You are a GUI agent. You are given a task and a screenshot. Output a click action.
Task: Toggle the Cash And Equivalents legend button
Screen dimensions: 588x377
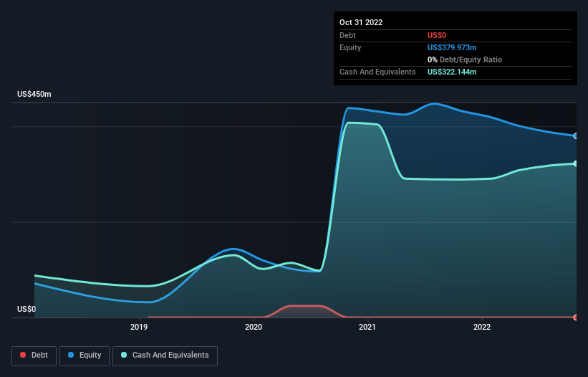165,355
